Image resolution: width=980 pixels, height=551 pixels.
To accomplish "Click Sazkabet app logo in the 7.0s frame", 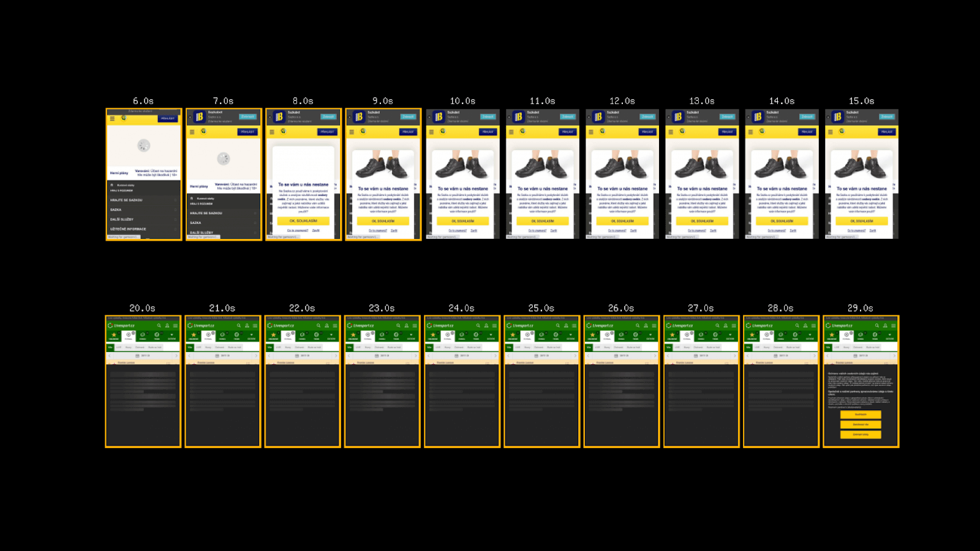I will coord(199,116).
